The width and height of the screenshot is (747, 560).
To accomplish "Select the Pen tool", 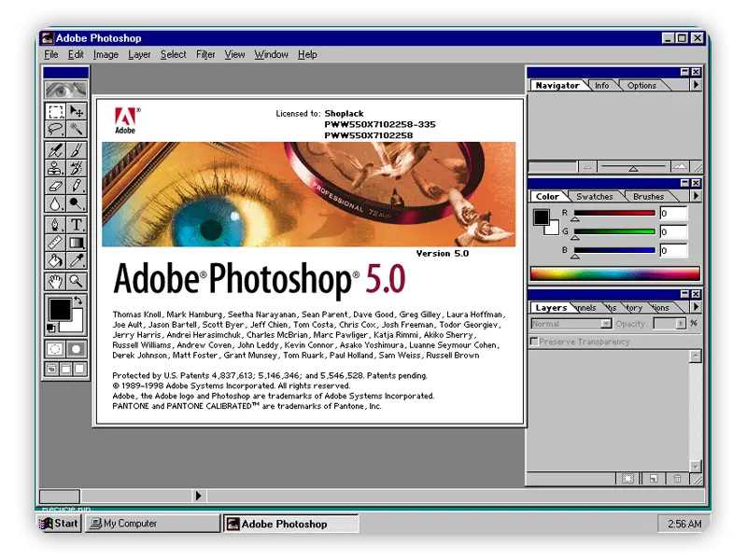I will pyautogui.click(x=55, y=224).
